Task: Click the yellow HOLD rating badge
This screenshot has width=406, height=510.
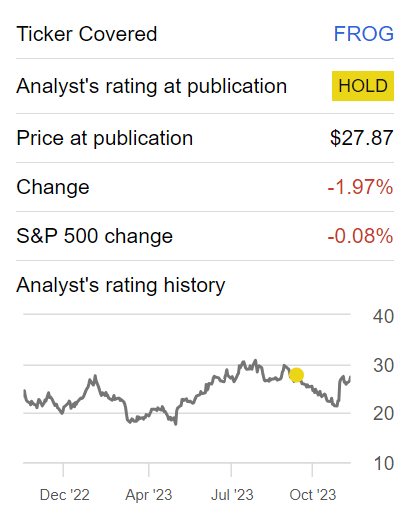Action: [x=363, y=86]
